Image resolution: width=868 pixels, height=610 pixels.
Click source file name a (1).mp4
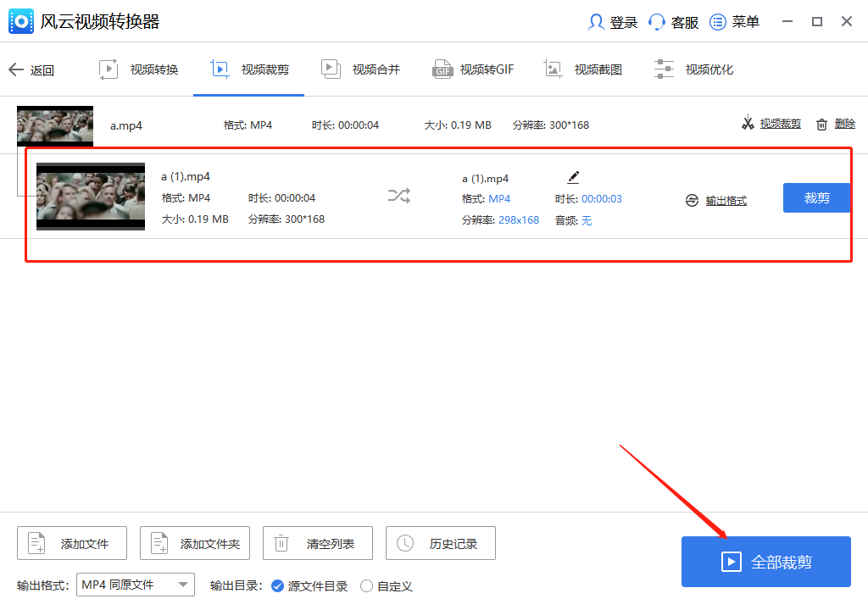click(186, 176)
